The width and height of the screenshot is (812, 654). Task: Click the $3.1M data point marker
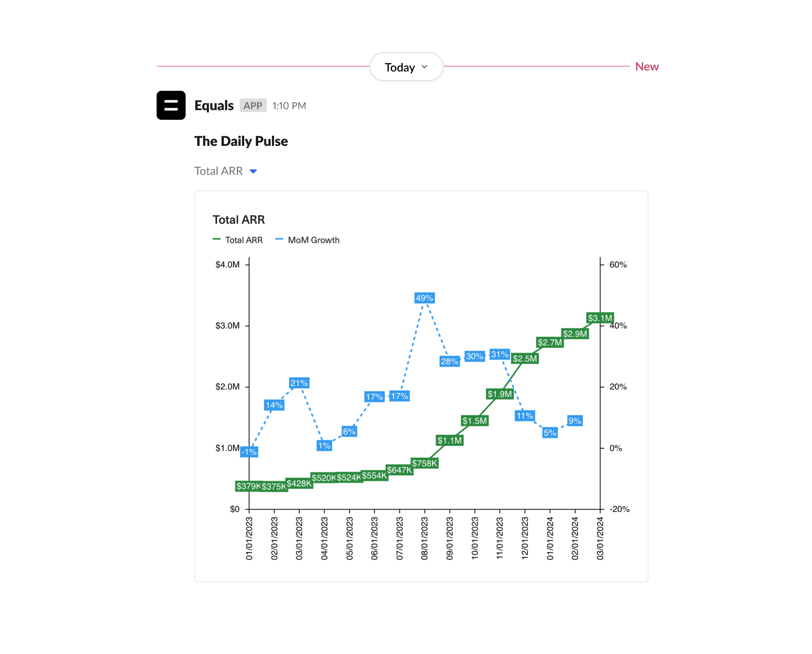599,318
